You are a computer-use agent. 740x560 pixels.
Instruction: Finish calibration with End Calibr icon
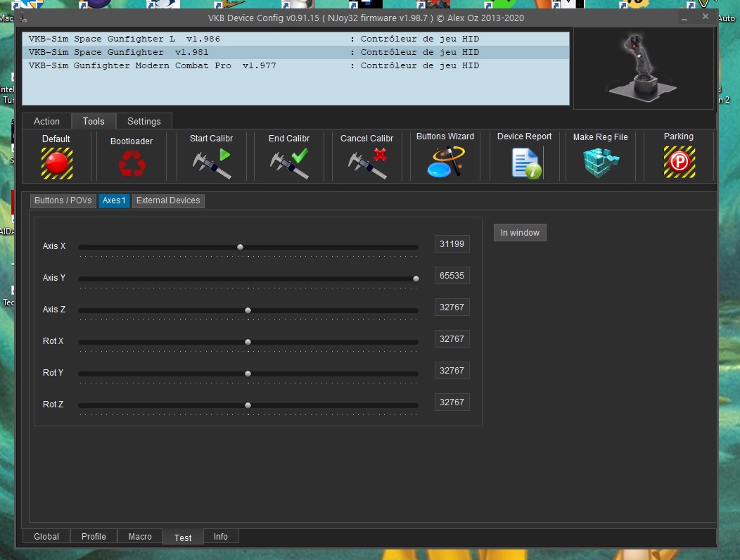coord(289,163)
